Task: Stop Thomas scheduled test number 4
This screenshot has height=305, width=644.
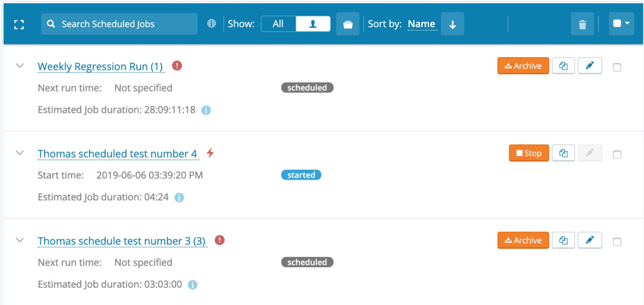Action: coord(529,153)
